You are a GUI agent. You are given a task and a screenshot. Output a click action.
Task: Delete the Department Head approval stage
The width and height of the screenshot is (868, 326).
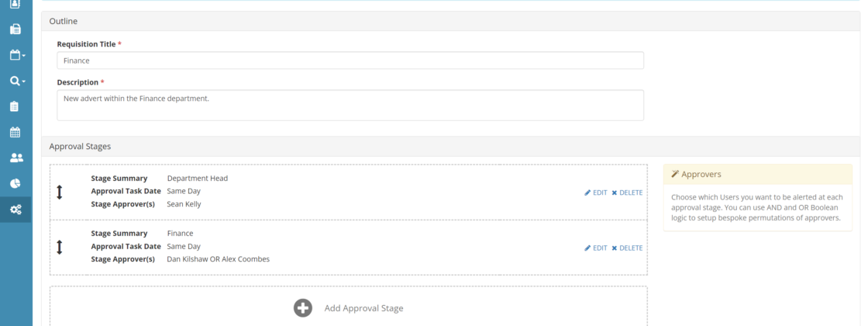tap(627, 192)
